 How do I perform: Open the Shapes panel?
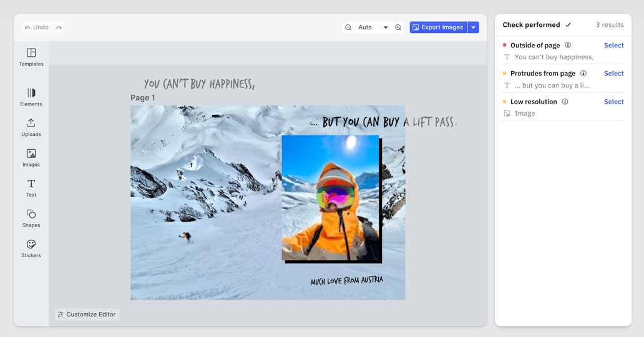(31, 218)
